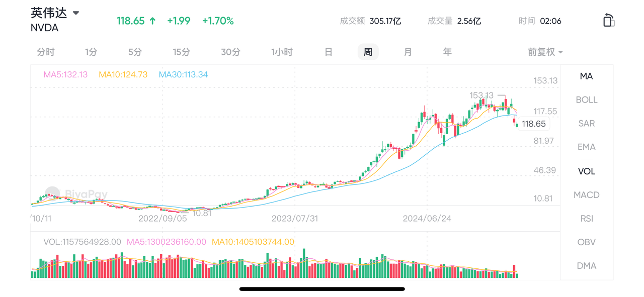Tap the rotate screen icon
This screenshot has width=644, height=297.
(608, 20)
